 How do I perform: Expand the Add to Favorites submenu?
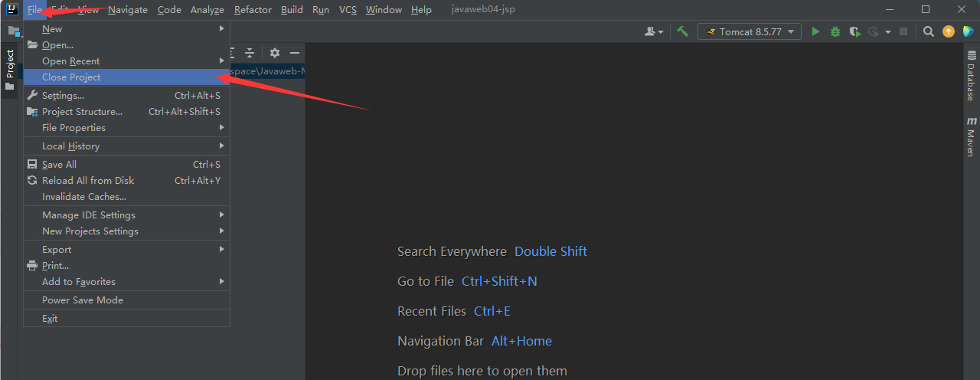pyautogui.click(x=126, y=281)
